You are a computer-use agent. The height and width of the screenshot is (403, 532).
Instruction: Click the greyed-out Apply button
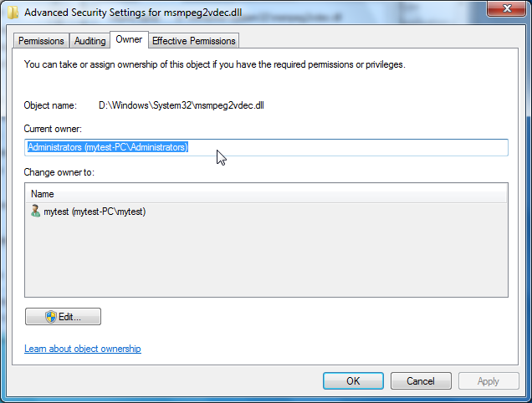click(x=489, y=381)
